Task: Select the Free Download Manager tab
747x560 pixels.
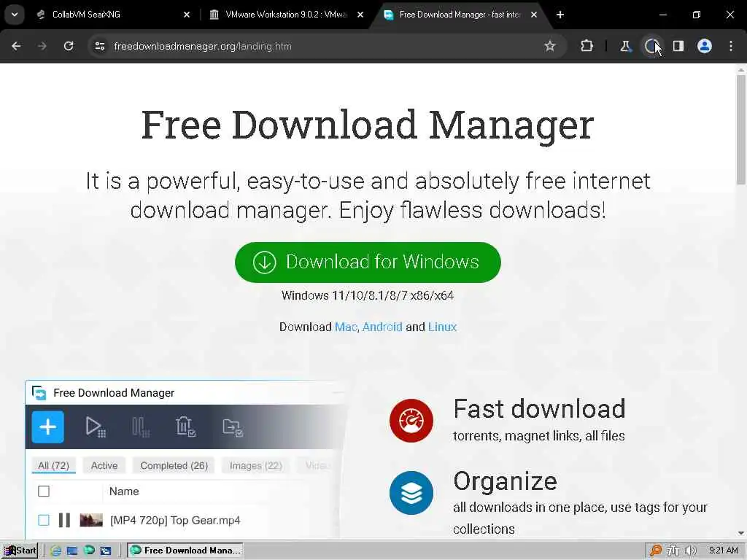Action: click(460, 15)
